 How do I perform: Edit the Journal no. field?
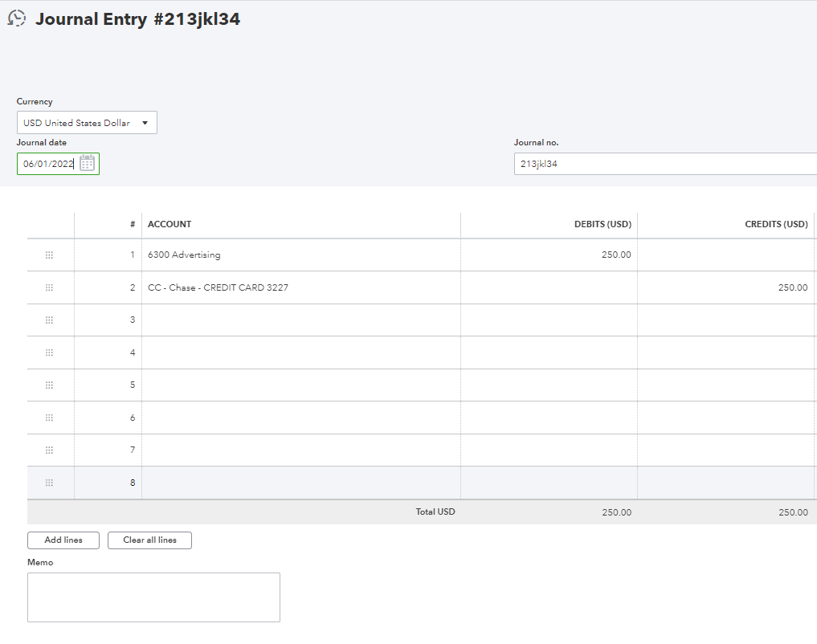659,163
